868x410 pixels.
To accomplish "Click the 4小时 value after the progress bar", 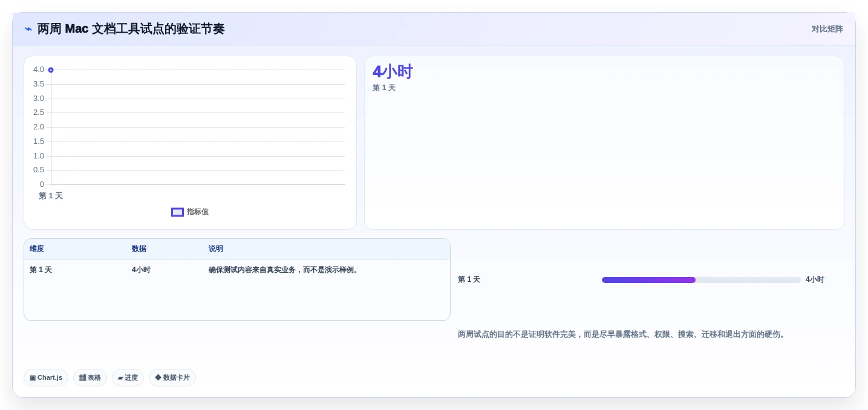I will point(815,279).
